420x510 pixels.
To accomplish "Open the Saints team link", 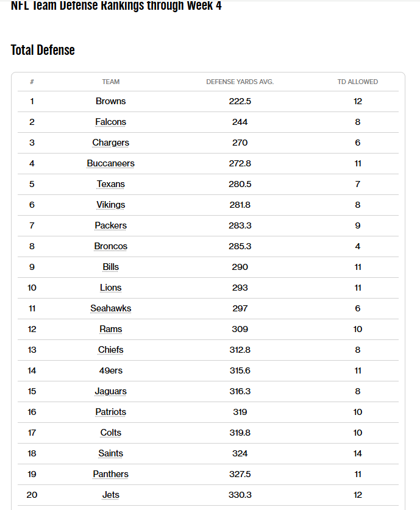I will 111,453.
